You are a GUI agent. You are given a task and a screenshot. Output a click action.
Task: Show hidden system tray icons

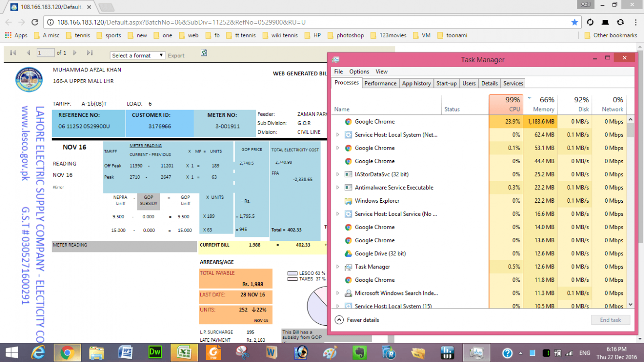(x=521, y=353)
